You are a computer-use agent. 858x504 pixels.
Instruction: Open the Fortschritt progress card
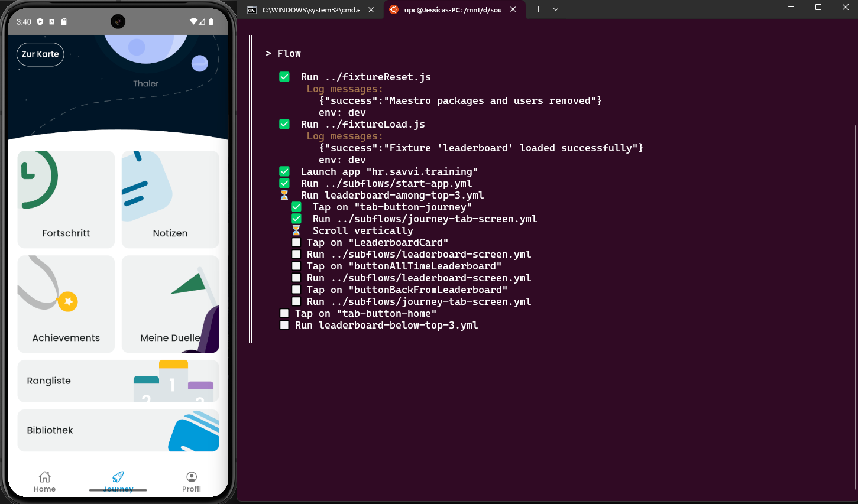[x=66, y=199]
